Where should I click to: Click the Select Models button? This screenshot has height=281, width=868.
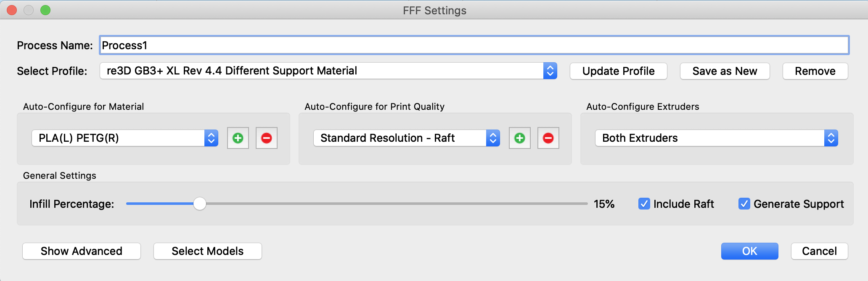tap(208, 251)
